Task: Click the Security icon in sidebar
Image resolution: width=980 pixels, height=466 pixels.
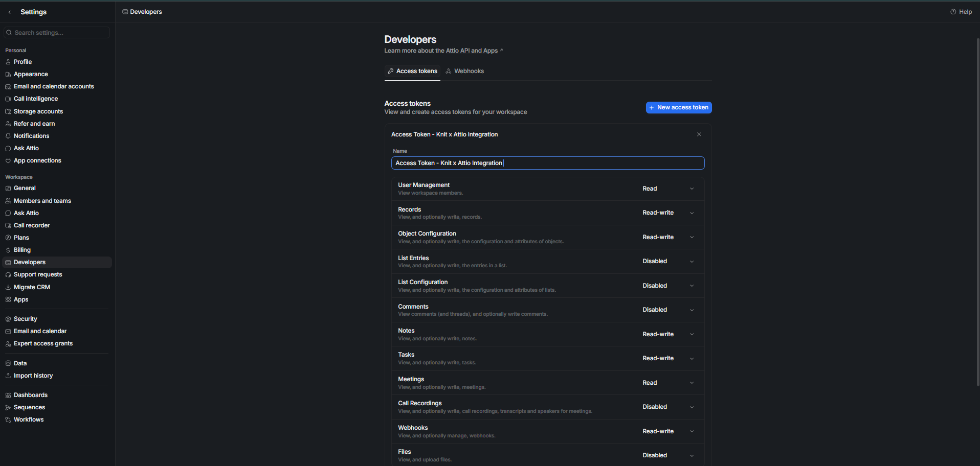Action: [x=8, y=319]
